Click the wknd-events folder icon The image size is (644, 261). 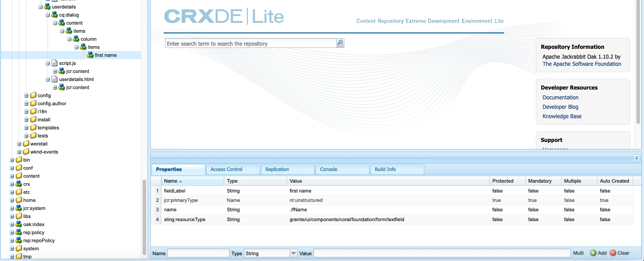tap(26, 152)
